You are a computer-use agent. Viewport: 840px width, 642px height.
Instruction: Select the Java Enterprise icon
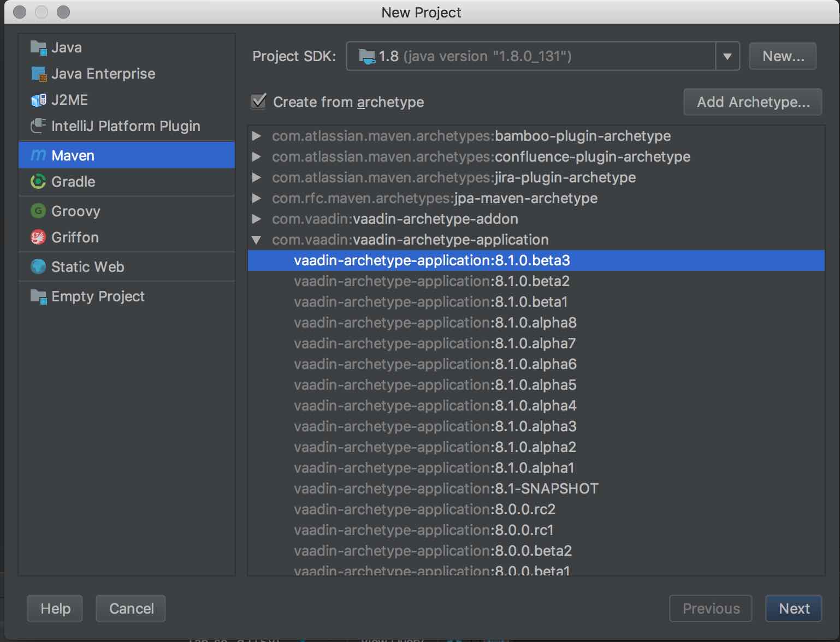(38, 74)
